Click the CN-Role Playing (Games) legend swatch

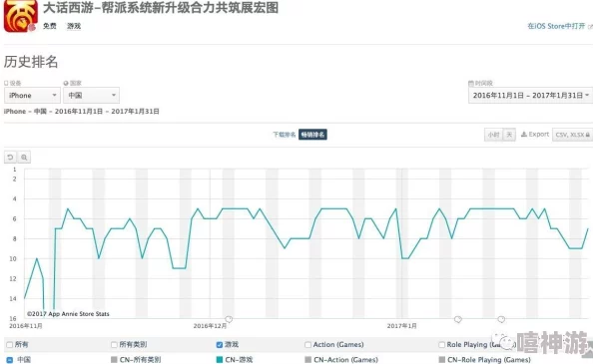click(441, 359)
